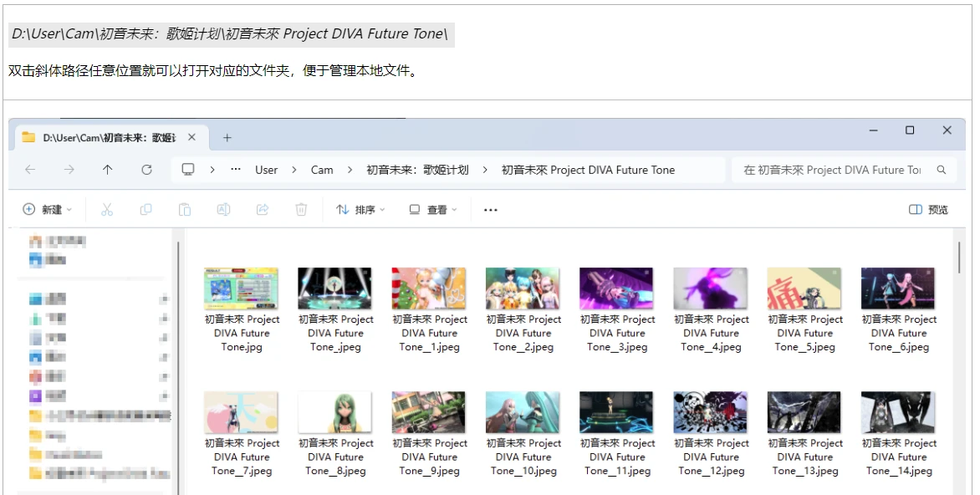
Task: Select thumbnail of Tone_14.jpeg
Action: (x=898, y=412)
